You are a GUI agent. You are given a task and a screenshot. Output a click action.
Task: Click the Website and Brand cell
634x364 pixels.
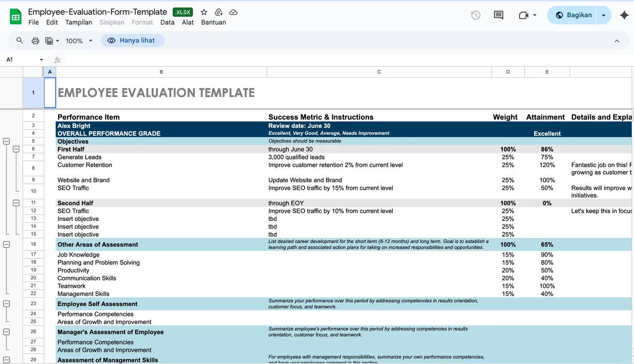[x=161, y=180]
